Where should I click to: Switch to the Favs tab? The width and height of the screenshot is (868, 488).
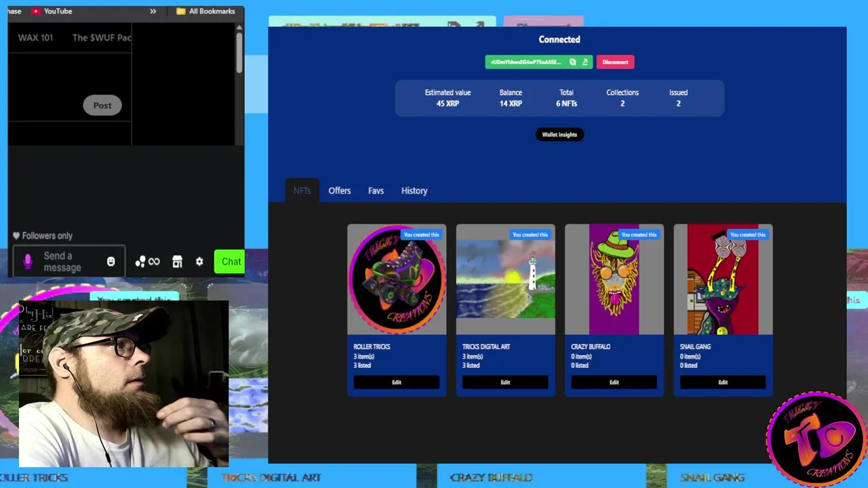(x=376, y=190)
